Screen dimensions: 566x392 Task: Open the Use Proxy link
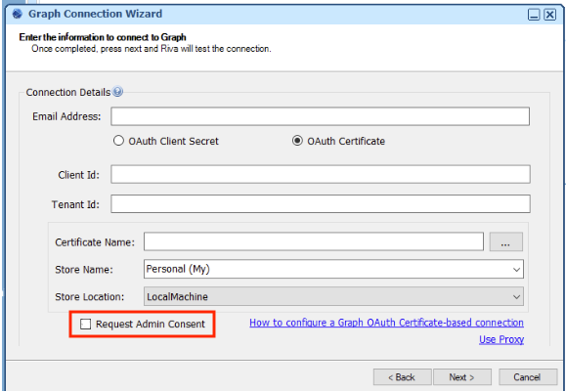[501, 339]
